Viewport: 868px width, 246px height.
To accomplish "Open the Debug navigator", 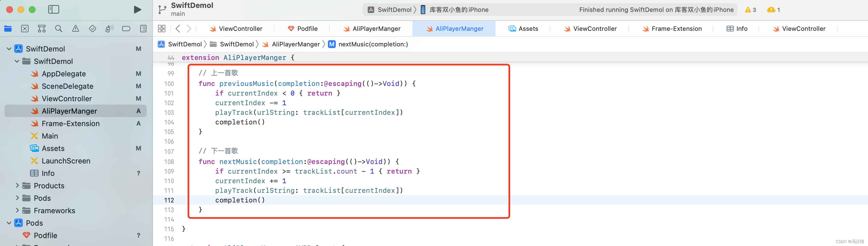I will coord(109,29).
